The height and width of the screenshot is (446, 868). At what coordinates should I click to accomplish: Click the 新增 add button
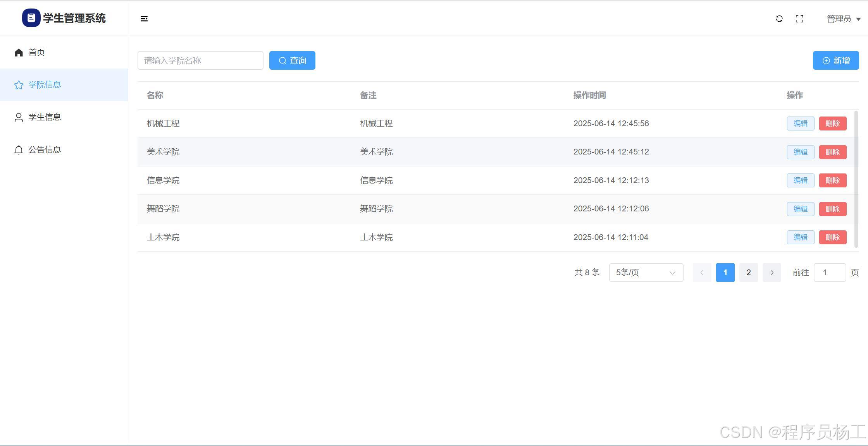point(835,60)
